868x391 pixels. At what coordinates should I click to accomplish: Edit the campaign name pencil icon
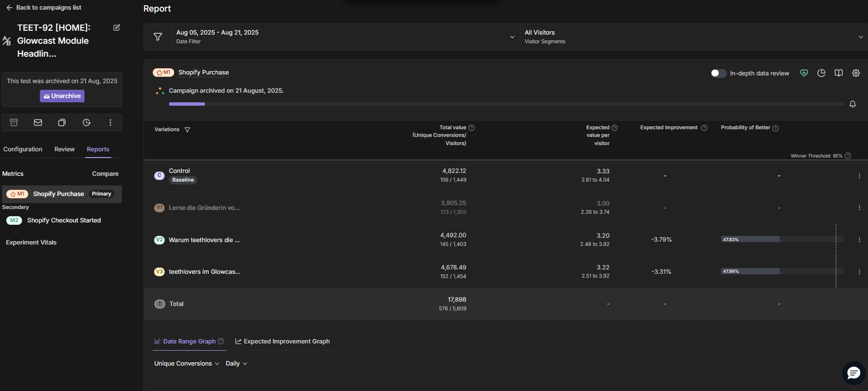click(117, 27)
